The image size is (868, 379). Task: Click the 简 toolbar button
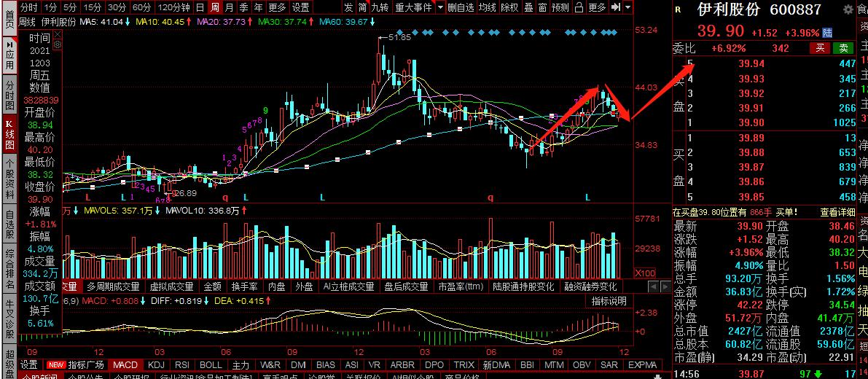pos(362,7)
